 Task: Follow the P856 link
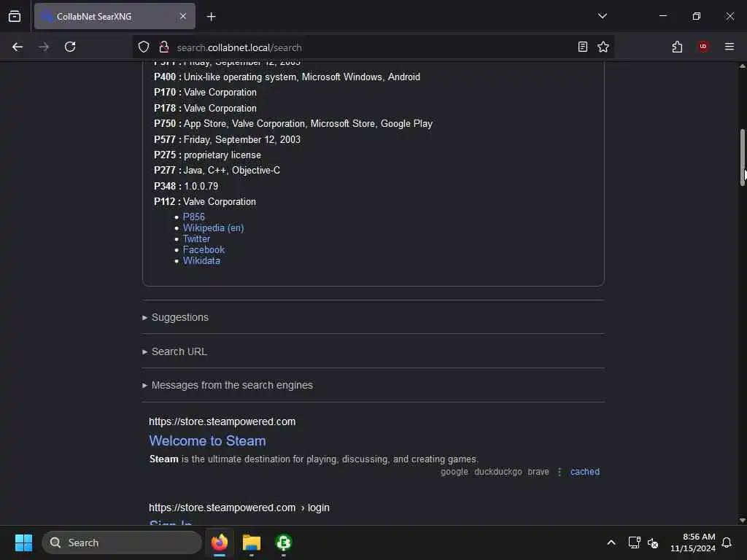pos(193,217)
